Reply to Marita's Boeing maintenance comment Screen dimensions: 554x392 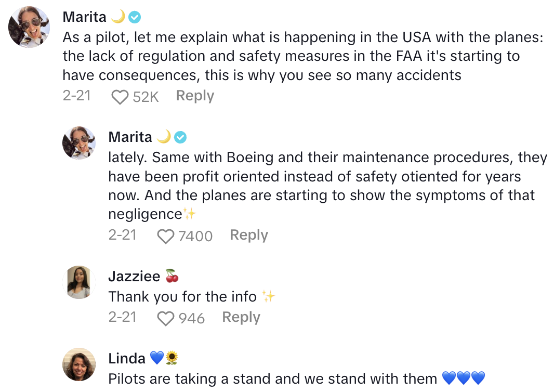(249, 235)
